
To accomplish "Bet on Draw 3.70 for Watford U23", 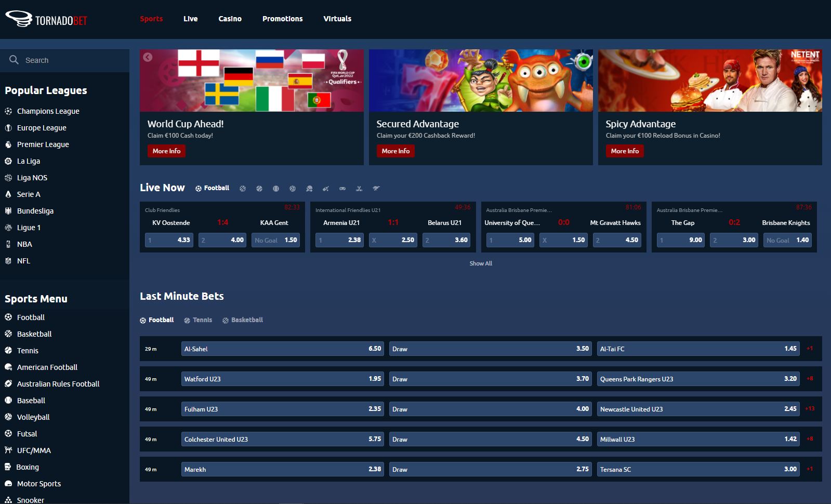I will 491,379.
